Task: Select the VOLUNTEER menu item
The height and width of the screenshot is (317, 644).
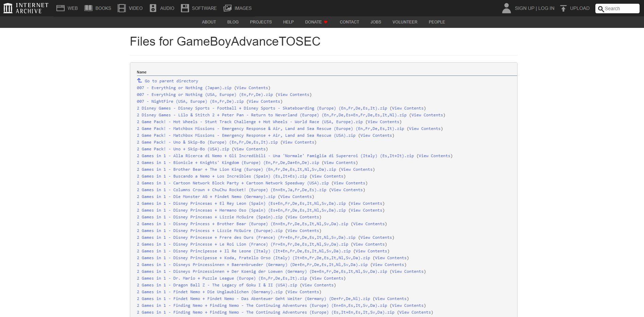Action: coord(405,22)
